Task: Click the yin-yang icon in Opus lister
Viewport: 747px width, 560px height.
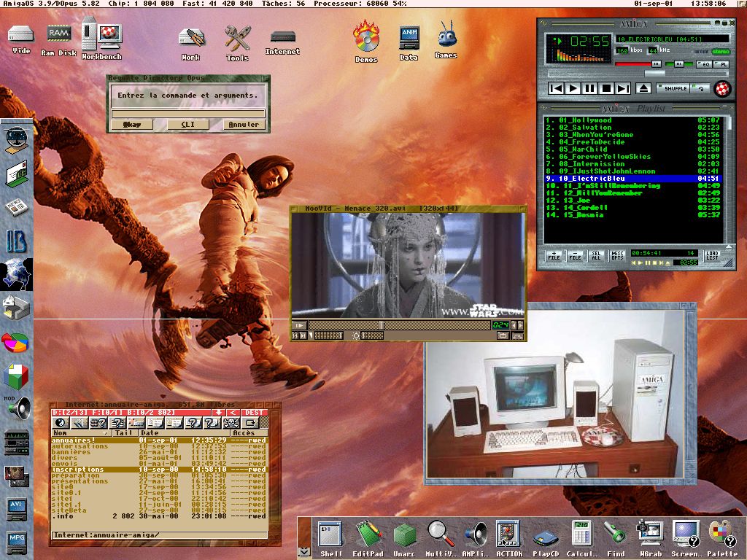Action: point(61,423)
